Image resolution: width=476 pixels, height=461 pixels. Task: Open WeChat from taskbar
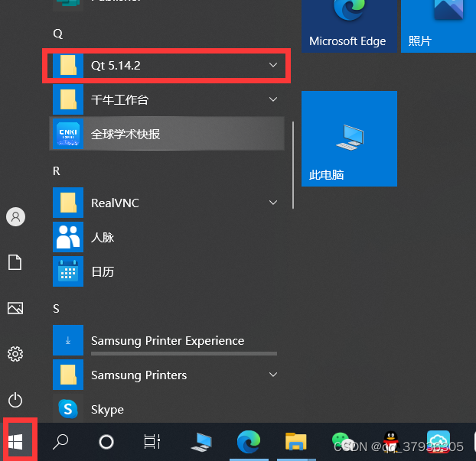coord(342,442)
